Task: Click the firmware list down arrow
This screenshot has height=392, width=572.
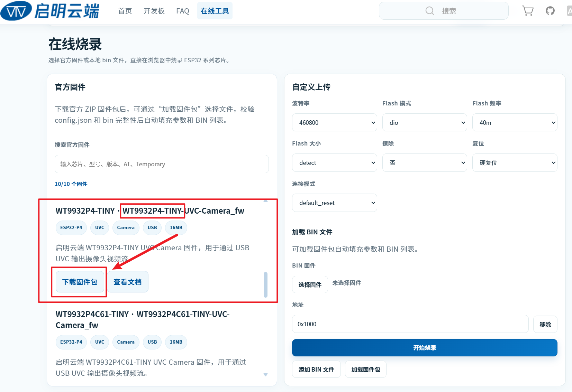Action: click(265, 375)
